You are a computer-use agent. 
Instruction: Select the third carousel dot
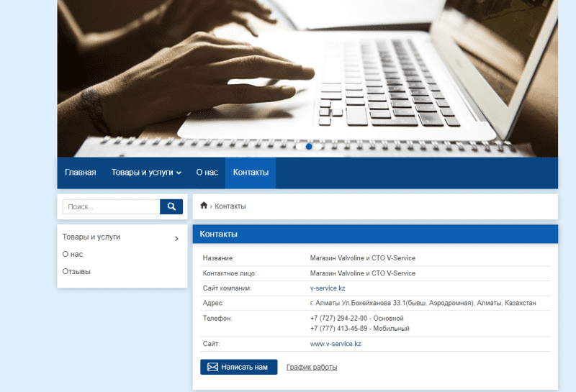(x=319, y=147)
